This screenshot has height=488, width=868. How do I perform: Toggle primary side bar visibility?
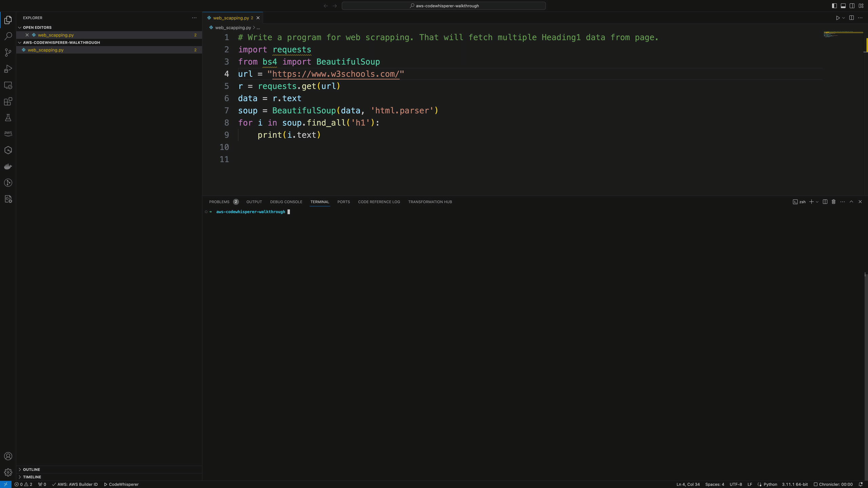click(x=834, y=6)
